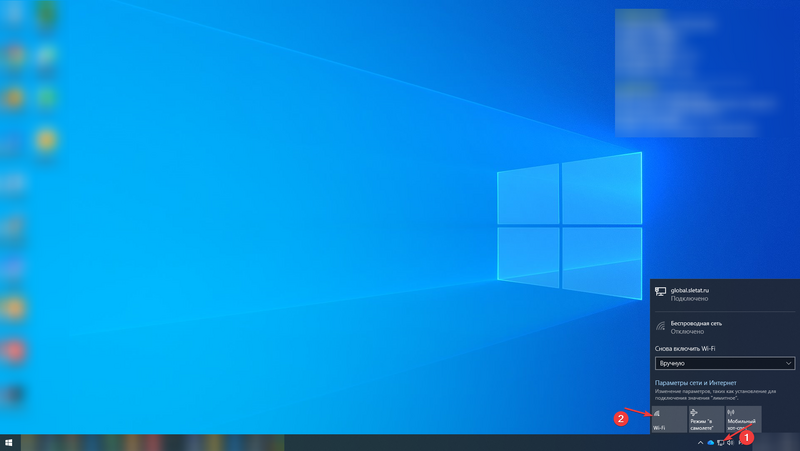This screenshot has height=451, width=800.
Task: Click the chevron arrow of the Вручную combo box
Action: [x=788, y=365]
